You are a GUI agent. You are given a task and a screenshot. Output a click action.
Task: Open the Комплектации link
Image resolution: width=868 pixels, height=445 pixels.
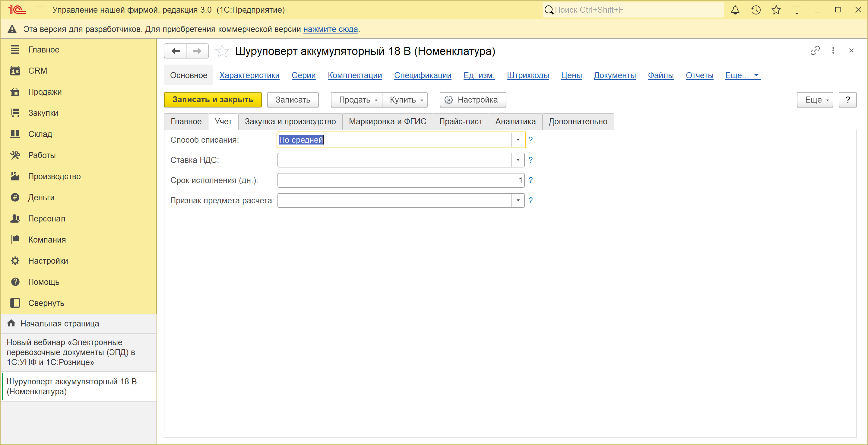pyautogui.click(x=355, y=75)
